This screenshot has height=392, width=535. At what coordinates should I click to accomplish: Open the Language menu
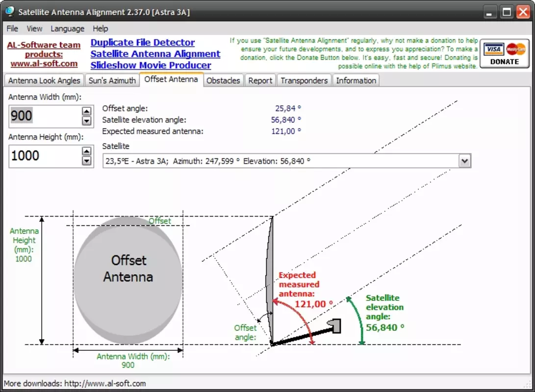click(x=68, y=28)
